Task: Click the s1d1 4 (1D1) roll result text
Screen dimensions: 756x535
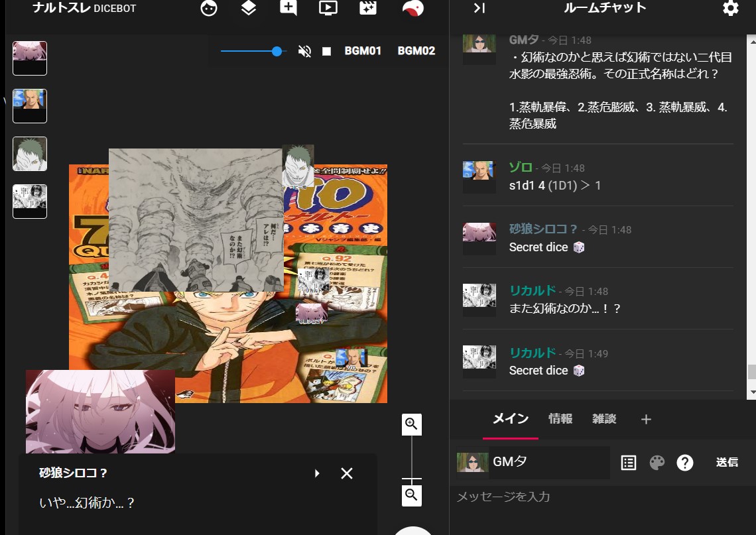Action: (x=555, y=186)
